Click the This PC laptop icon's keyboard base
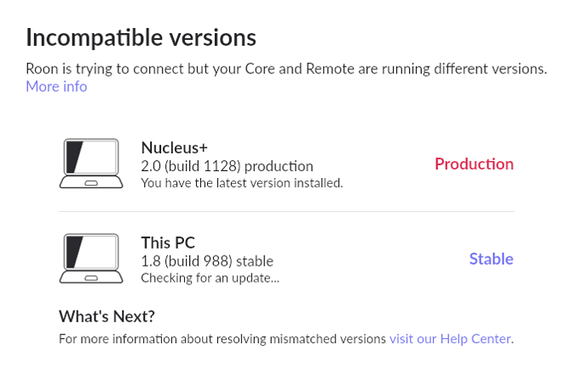The width and height of the screenshot is (588, 373). point(91,278)
